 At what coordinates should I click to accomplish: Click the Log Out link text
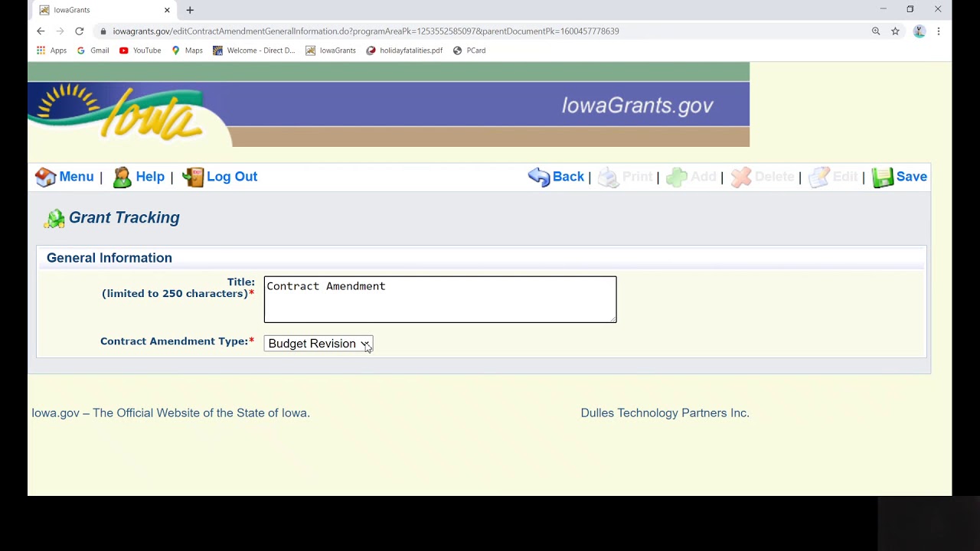[232, 177]
